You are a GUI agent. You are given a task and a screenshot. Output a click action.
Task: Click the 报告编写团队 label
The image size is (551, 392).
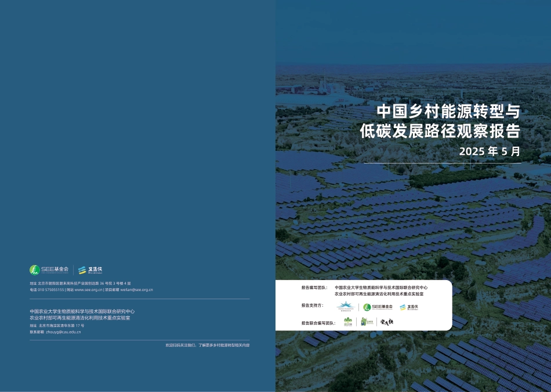pos(314,287)
